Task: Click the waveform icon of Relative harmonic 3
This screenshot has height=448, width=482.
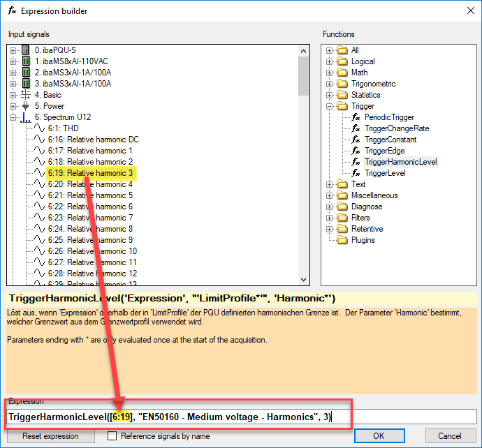Action: 39,172
